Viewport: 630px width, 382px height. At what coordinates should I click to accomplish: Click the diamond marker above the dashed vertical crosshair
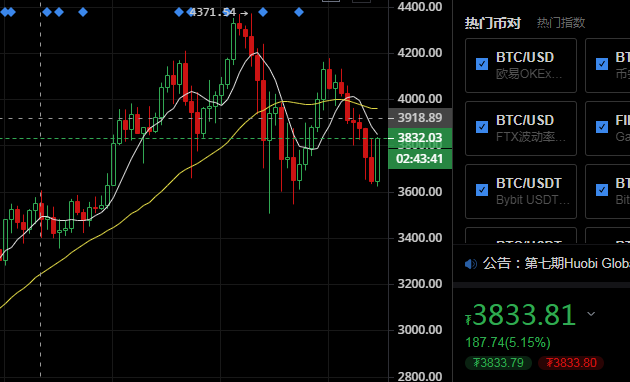point(47,12)
